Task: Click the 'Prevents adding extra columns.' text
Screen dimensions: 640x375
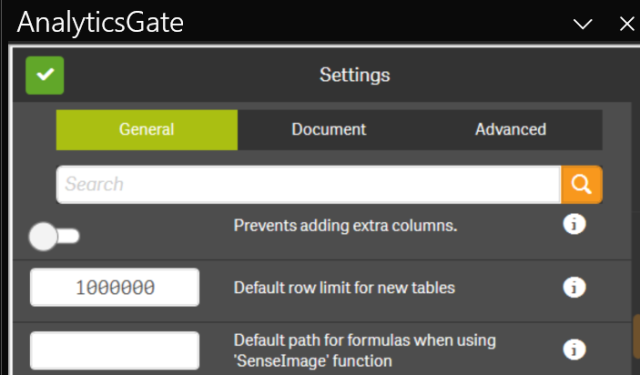Action: click(345, 226)
